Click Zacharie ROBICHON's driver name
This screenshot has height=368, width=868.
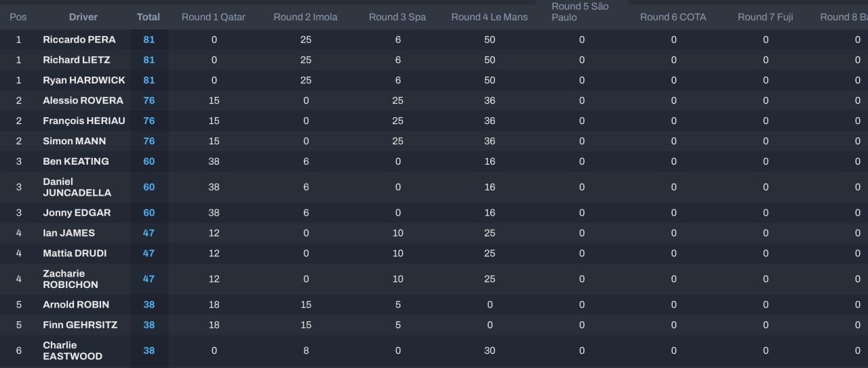point(71,279)
